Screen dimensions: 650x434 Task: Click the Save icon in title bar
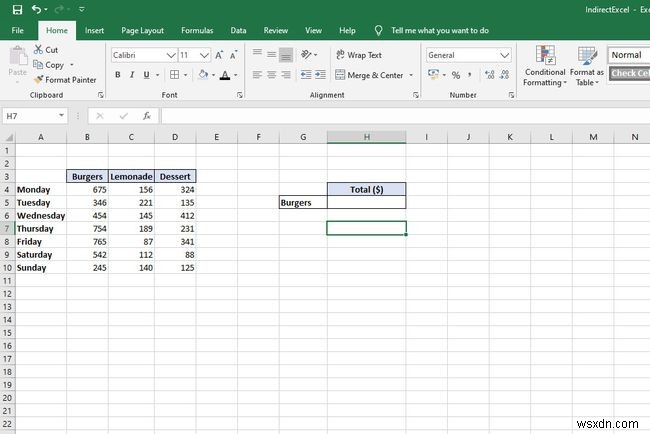pos(17,10)
